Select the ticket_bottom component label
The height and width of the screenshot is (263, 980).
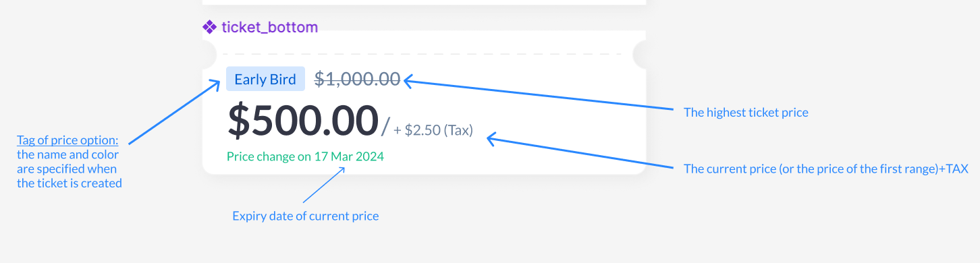[269, 28]
